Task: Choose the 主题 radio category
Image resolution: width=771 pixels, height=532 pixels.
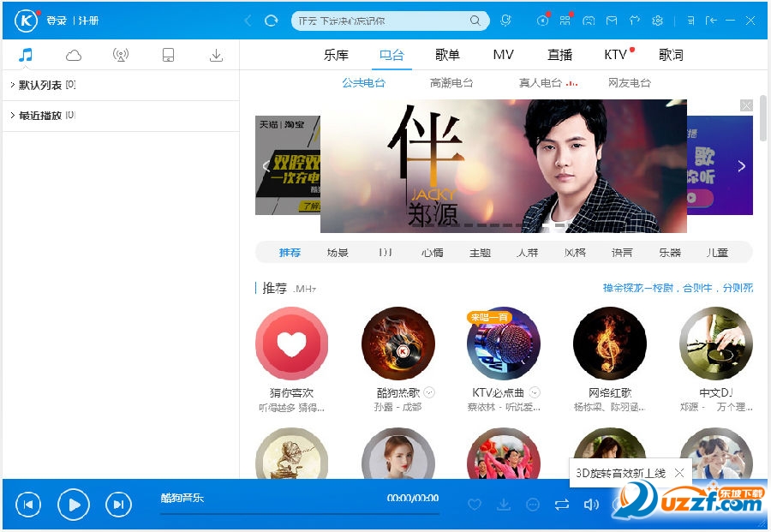Action: click(480, 253)
